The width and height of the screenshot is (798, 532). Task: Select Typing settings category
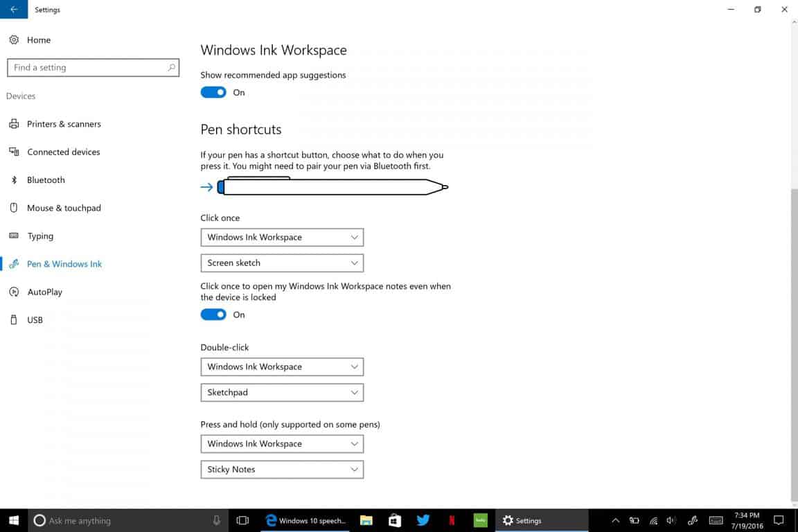(40, 236)
